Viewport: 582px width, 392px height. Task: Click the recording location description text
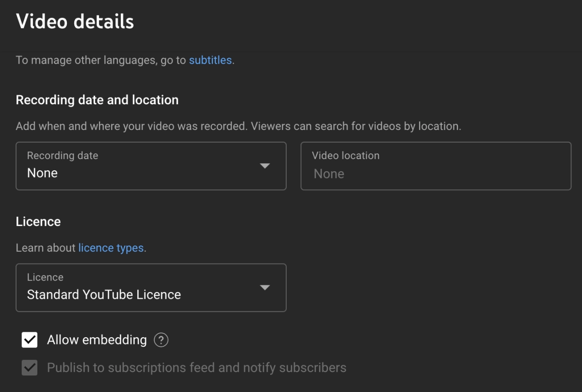[x=238, y=126]
